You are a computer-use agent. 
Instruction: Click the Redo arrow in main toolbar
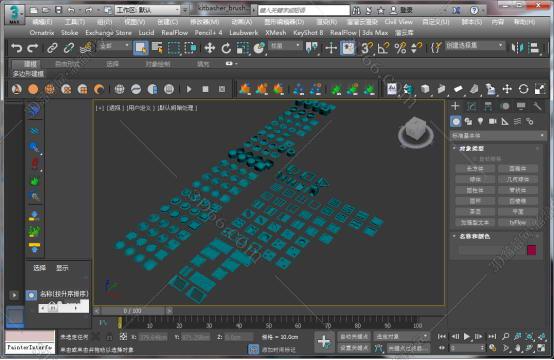(x=33, y=48)
